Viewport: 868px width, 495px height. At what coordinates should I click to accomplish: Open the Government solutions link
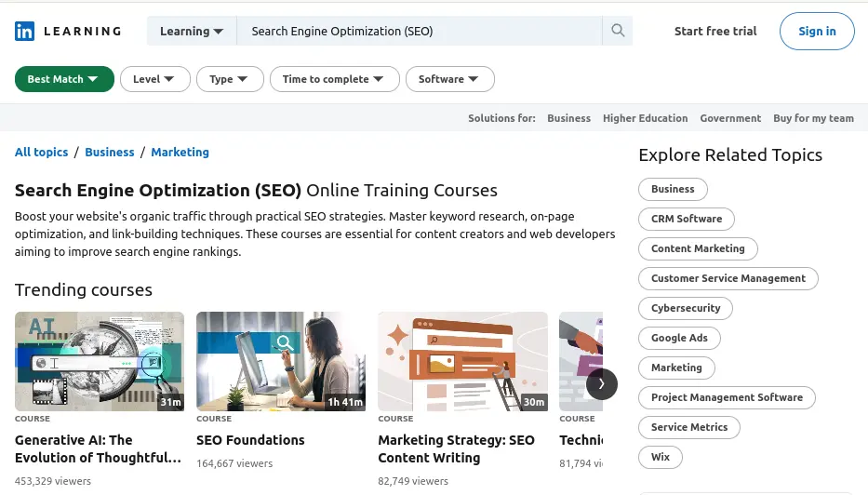pos(730,118)
